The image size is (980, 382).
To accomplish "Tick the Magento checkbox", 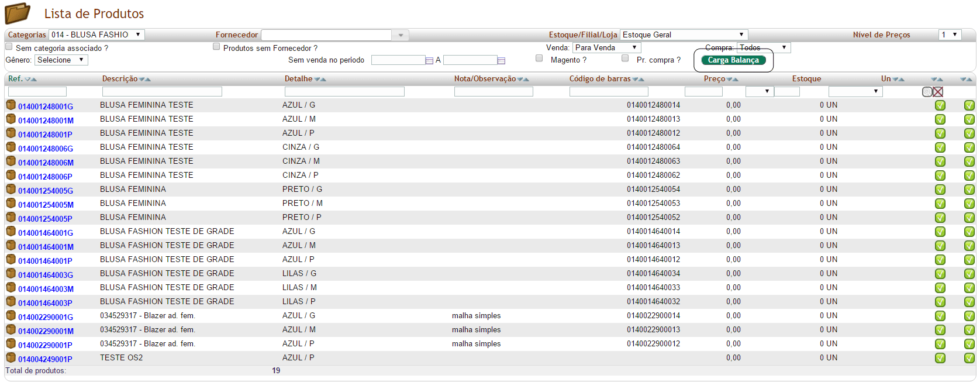I will [539, 58].
